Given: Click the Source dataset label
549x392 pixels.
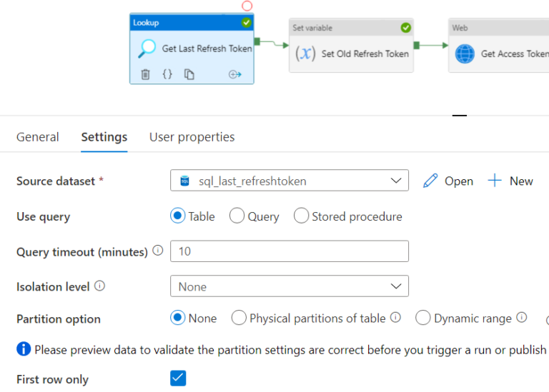Looking at the screenshot, I should [x=56, y=181].
